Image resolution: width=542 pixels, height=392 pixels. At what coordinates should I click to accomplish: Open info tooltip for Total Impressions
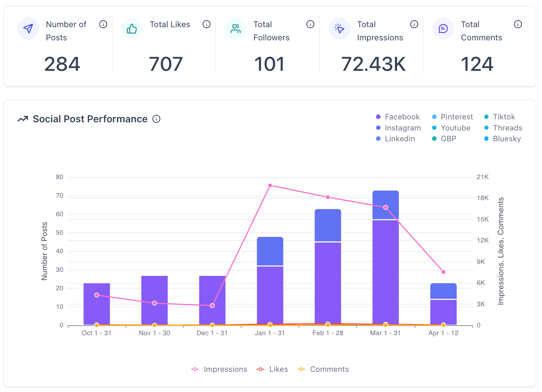click(x=414, y=24)
